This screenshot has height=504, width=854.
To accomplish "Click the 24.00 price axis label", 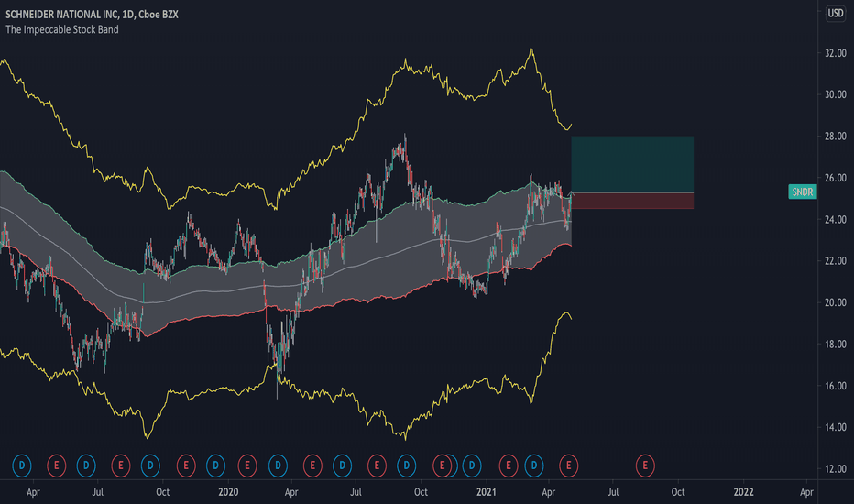I will 836,220.
